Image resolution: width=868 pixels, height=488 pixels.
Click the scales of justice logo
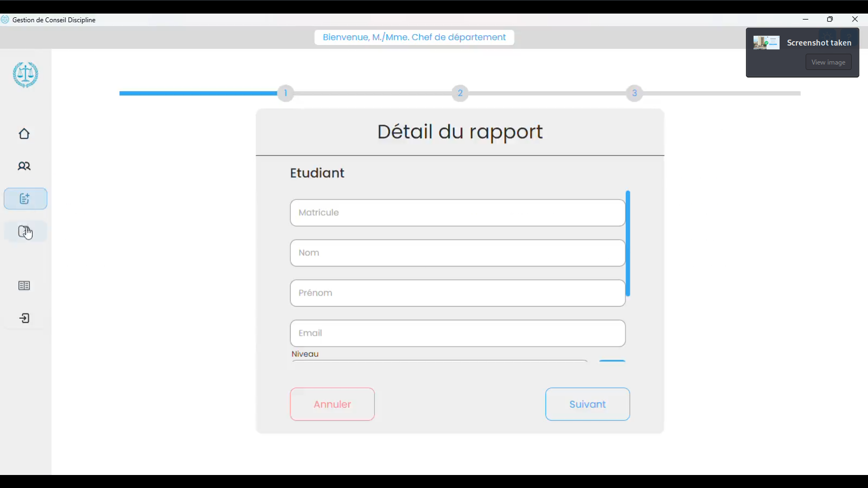[x=25, y=75]
